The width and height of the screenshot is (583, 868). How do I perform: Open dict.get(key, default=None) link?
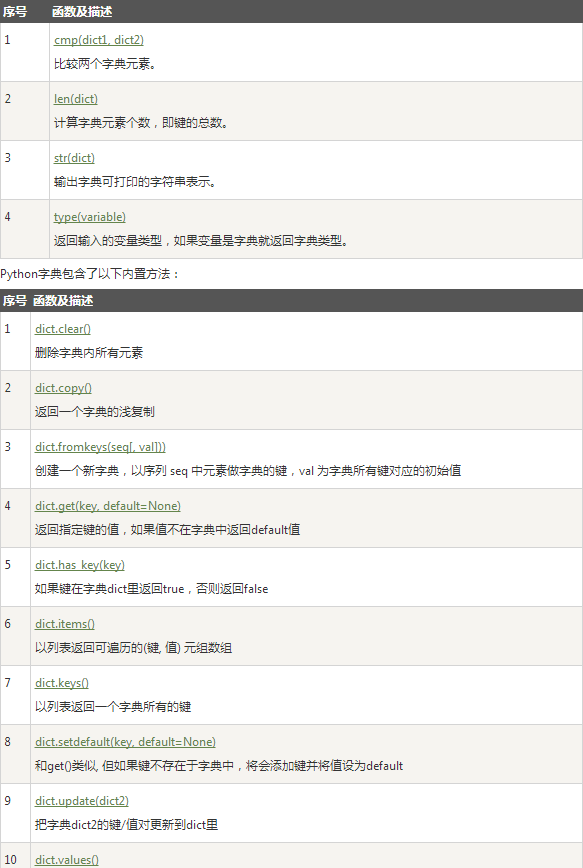tap(108, 506)
